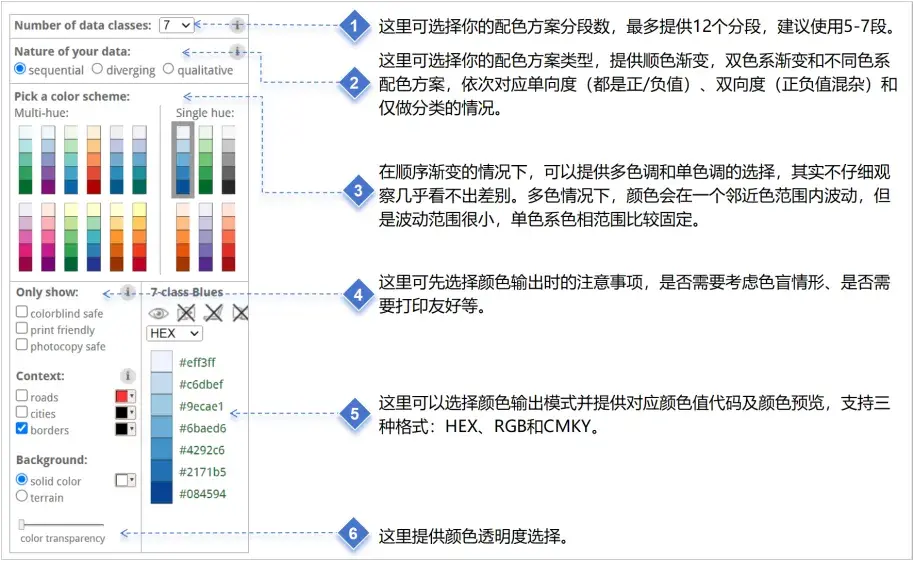914x562 pixels.
Task: Pick the multi-hue yellow-to-green scheme
Action: (x=71, y=237)
